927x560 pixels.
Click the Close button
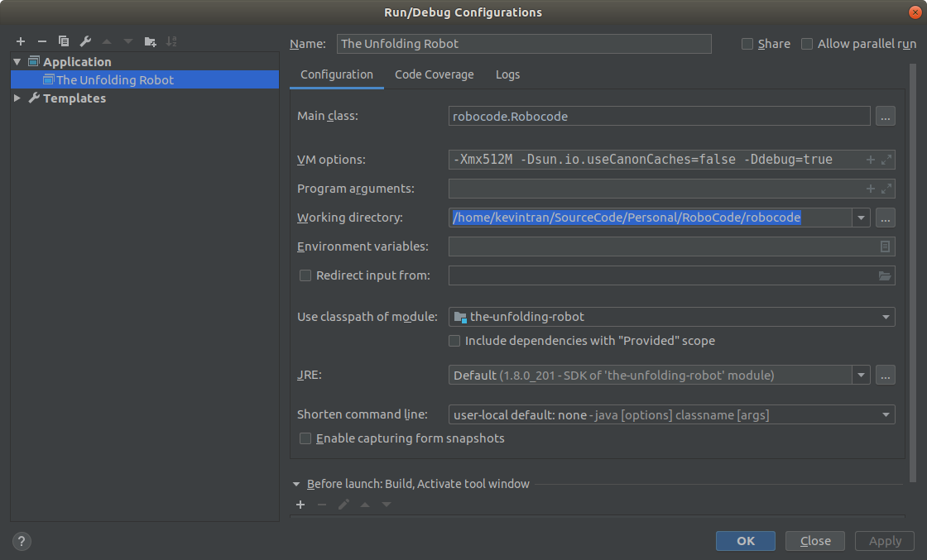tap(814, 541)
